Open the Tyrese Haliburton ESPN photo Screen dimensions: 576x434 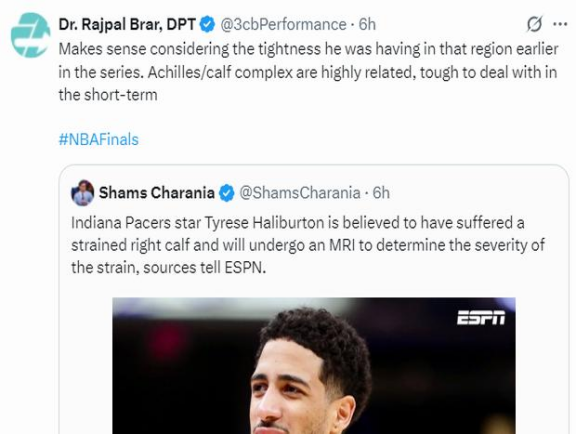tap(314, 366)
